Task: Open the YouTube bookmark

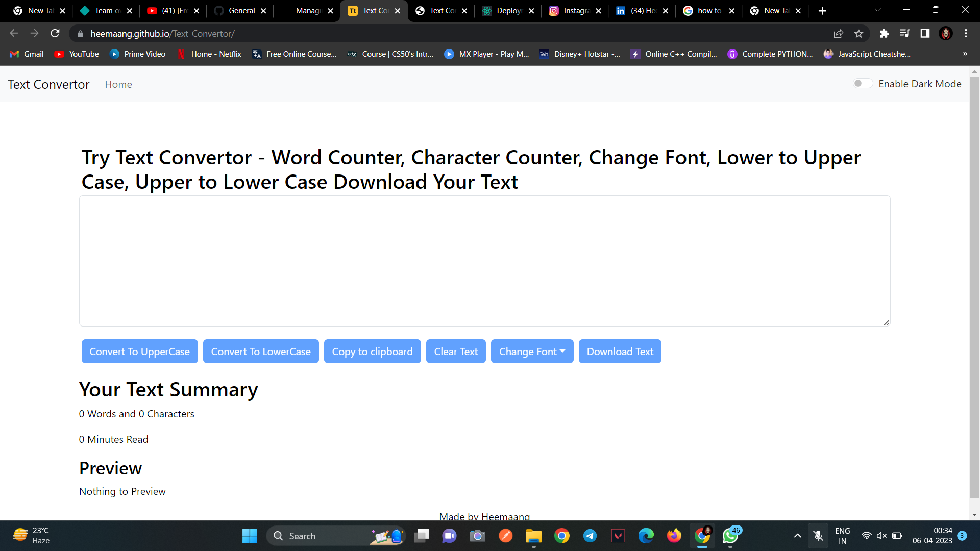Action: pos(76,54)
